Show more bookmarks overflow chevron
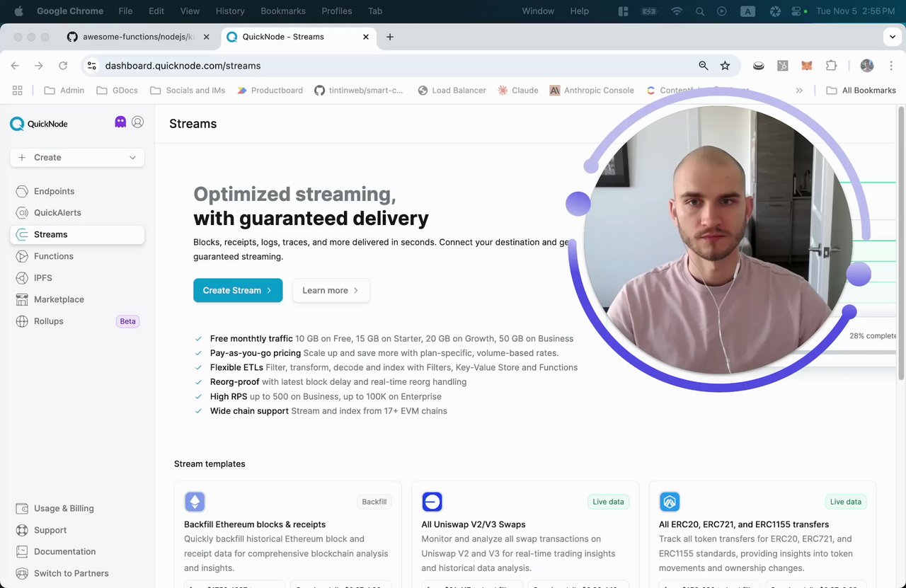The height and width of the screenshot is (588, 906). (799, 90)
